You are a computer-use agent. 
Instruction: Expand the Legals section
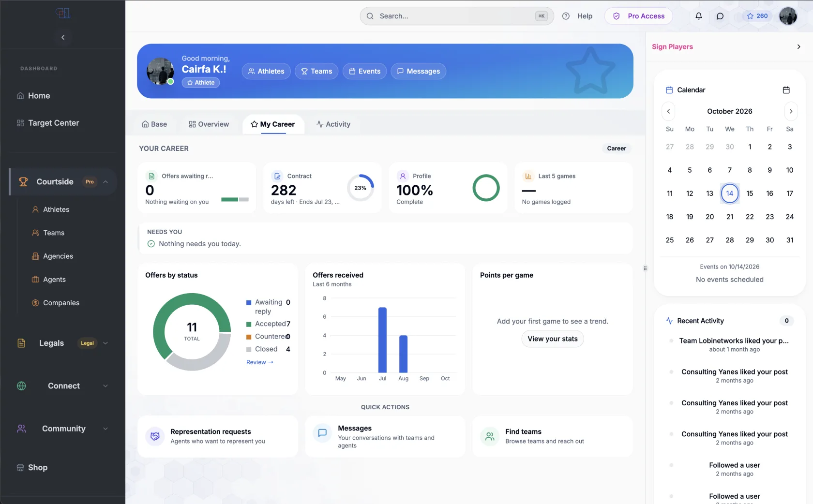pos(105,343)
